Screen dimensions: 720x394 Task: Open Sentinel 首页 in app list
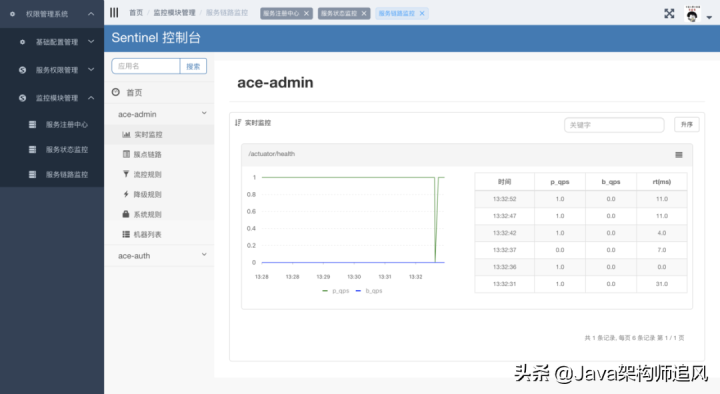point(134,92)
